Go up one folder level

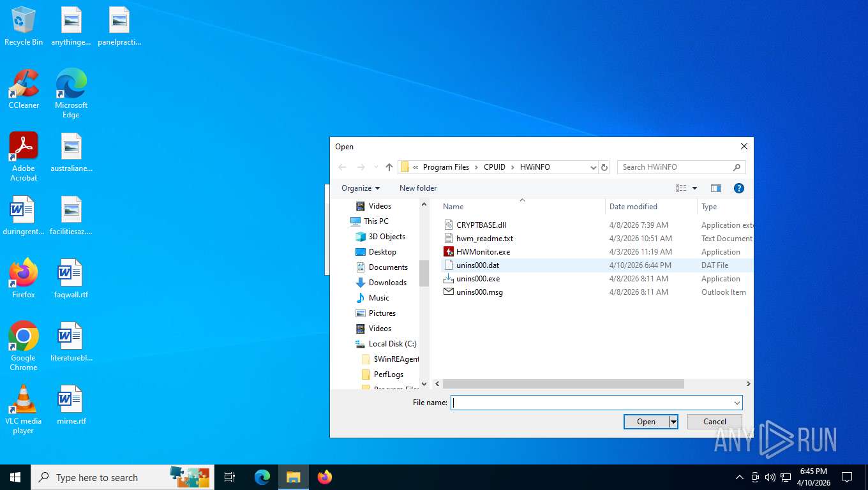(389, 167)
